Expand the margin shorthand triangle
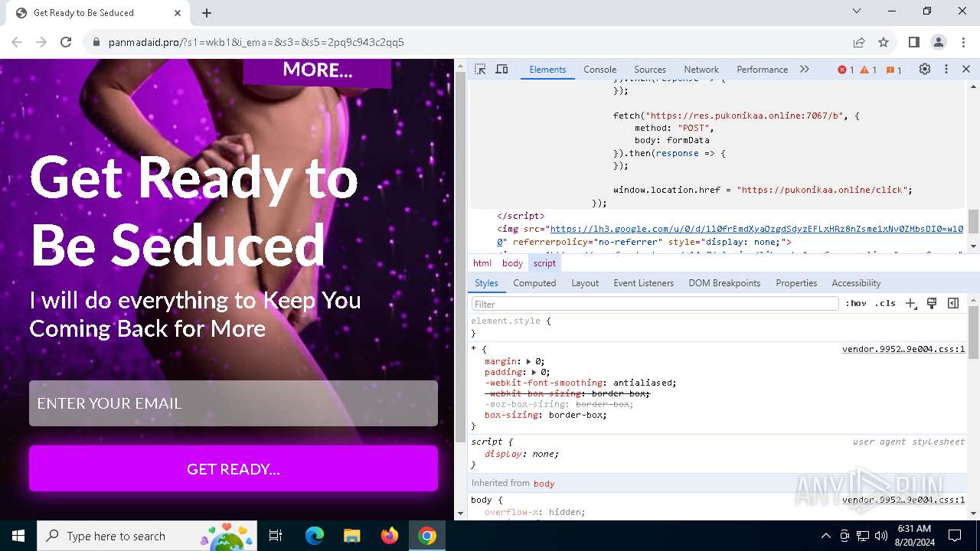The image size is (980, 551). pyautogui.click(x=528, y=361)
